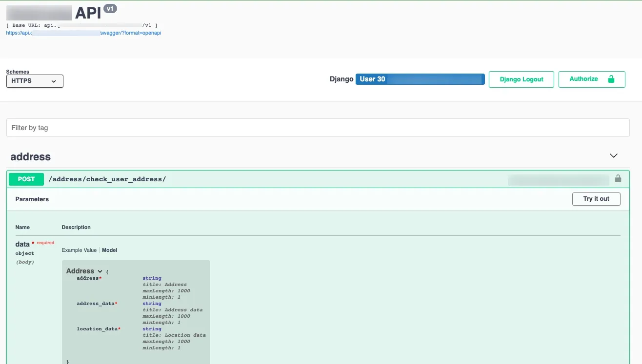
Task: Click the padlock icon on the Authorize button
Action: (611, 79)
